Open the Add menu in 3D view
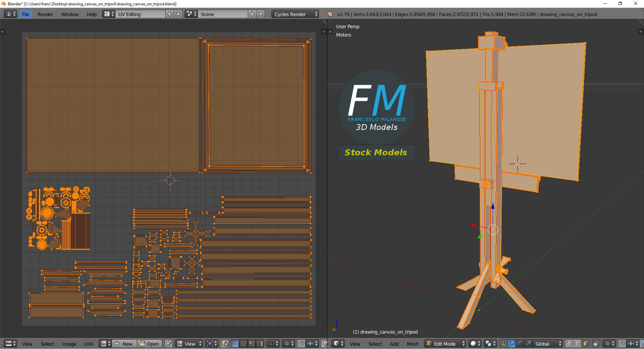This screenshot has width=644, height=349. 394,344
